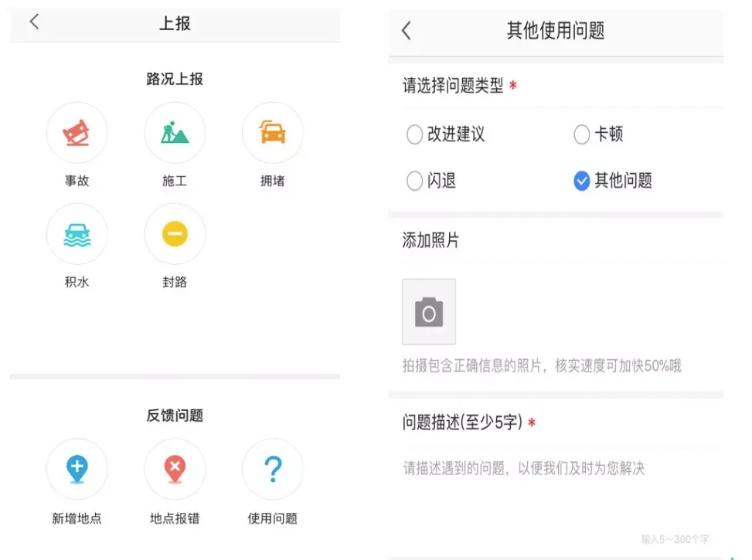The width and height of the screenshot is (752, 560).
Task: Click the 路况上报 section heading
Action: pyautogui.click(x=175, y=79)
